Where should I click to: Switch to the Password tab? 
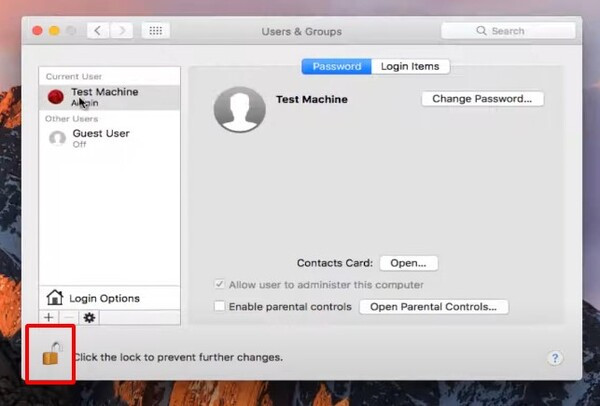click(336, 66)
